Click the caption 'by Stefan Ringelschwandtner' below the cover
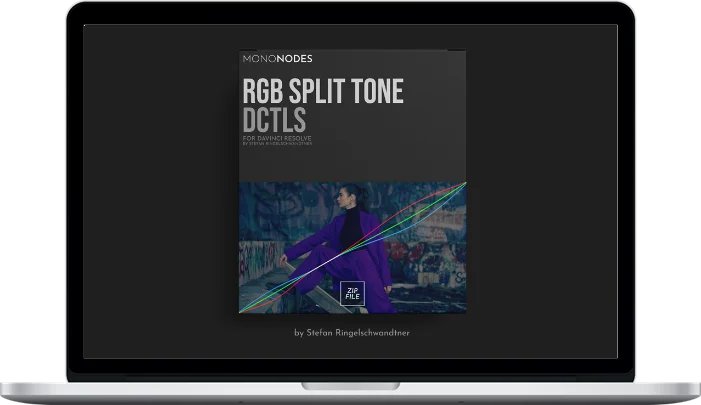Viewport: 701px width, 405px height. 351,333
